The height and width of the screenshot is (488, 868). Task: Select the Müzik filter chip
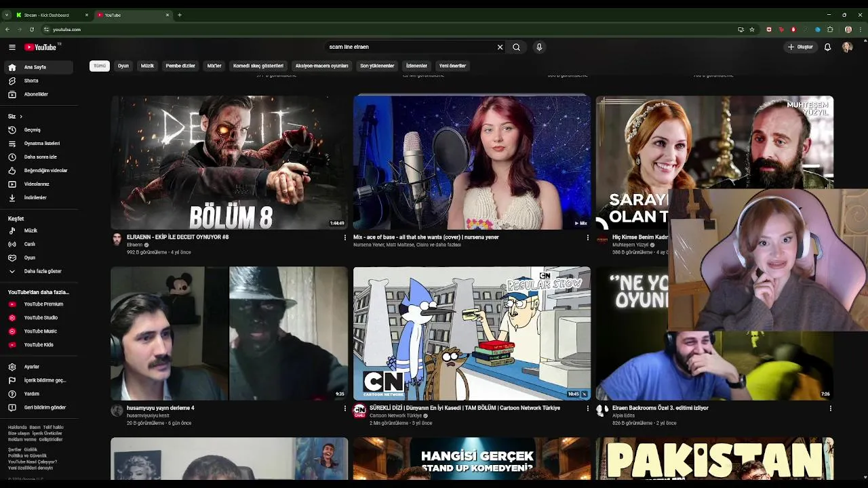pos(147,66)
